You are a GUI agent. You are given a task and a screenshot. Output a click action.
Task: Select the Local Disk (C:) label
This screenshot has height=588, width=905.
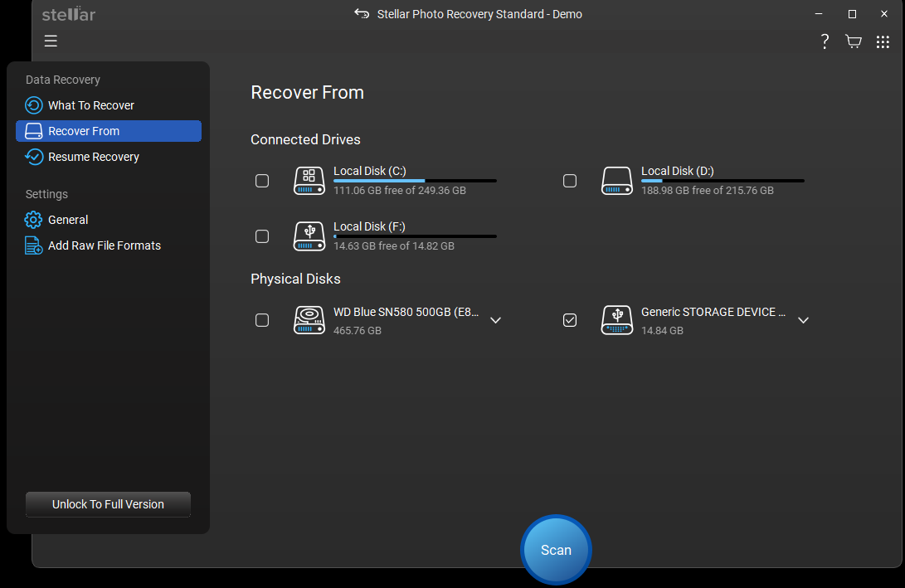tap(370, 171)
